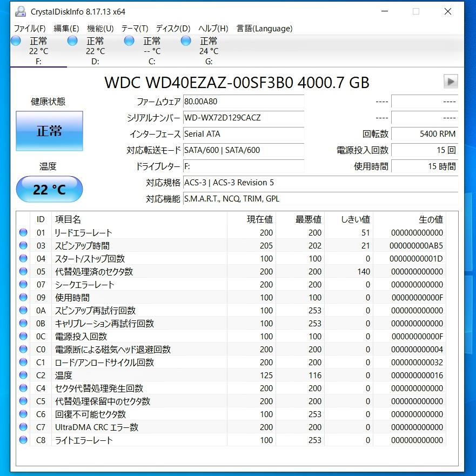This screenshot has width=476, height=476.
Task: Click the 生の値 column header
Action: [431, 219]
